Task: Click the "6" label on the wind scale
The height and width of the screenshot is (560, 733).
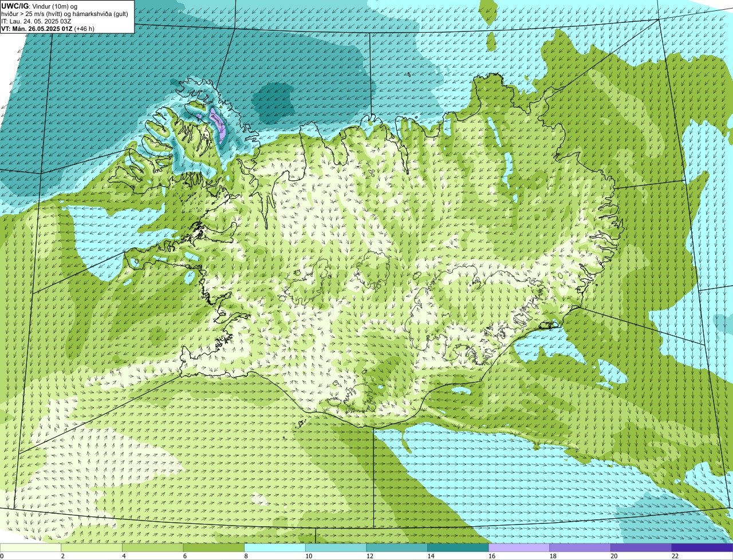Action: 184,556
